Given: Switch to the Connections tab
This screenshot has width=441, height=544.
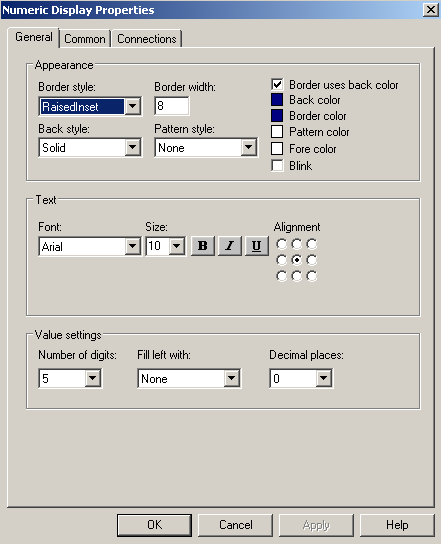Looking at the screenshot, I should (x=147, y=39).
